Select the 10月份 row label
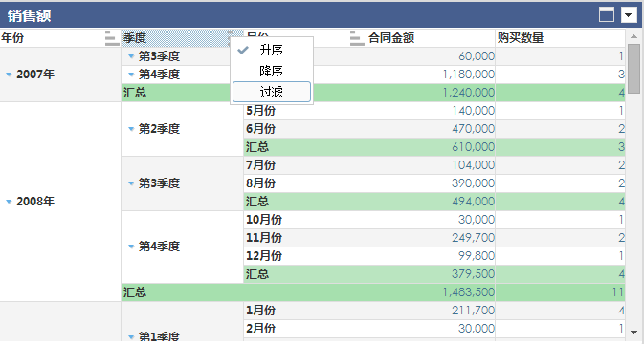Screen dimensions: 644x344 pos(264,220)
